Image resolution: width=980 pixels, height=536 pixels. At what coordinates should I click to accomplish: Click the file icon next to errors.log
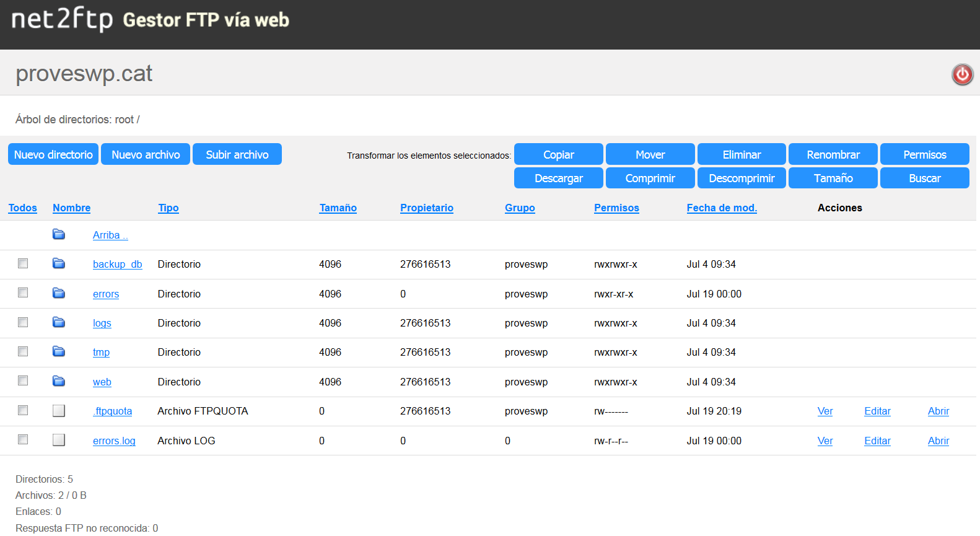(59, 440)
